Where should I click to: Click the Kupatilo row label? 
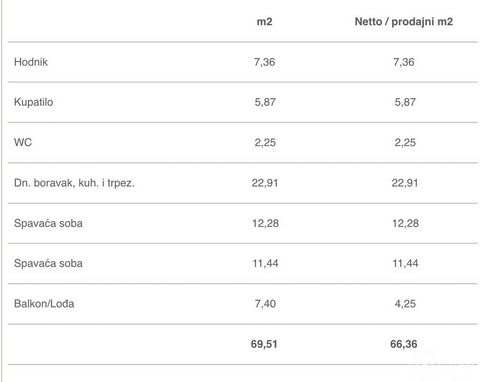click(33, 102)
